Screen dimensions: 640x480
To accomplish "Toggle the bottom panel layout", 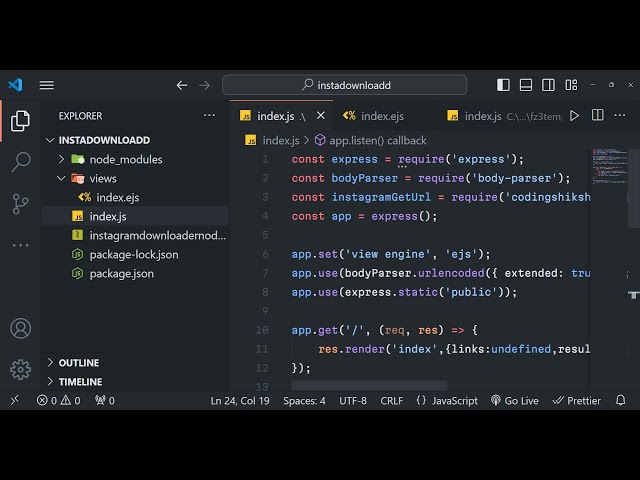I will (526, 85).
